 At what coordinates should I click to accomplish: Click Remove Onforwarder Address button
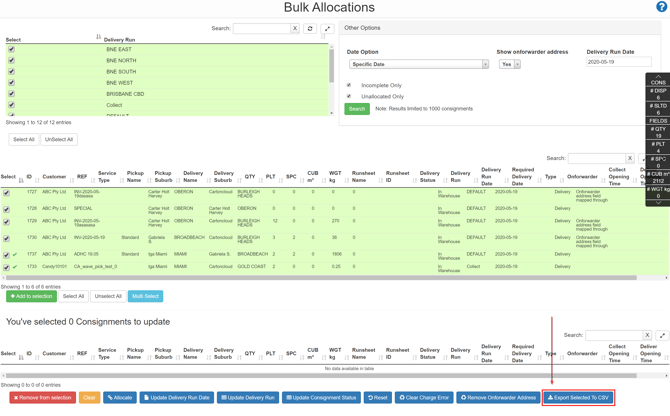pos(498,398)
